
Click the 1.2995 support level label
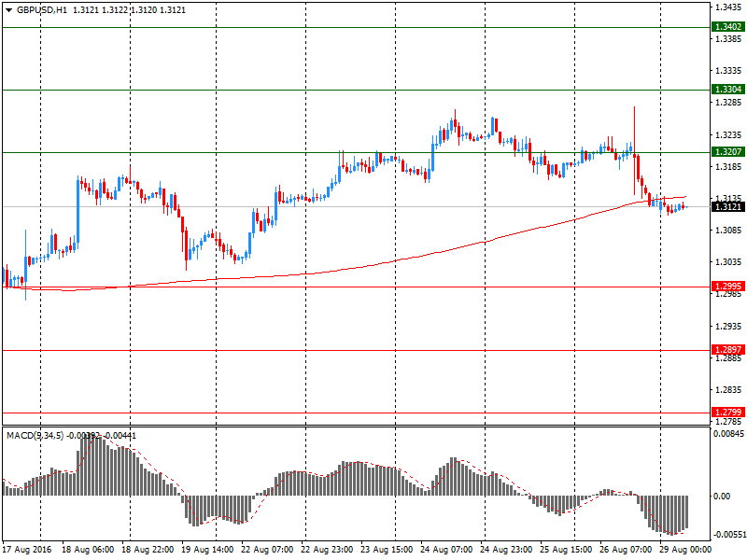tap(728, 287)
